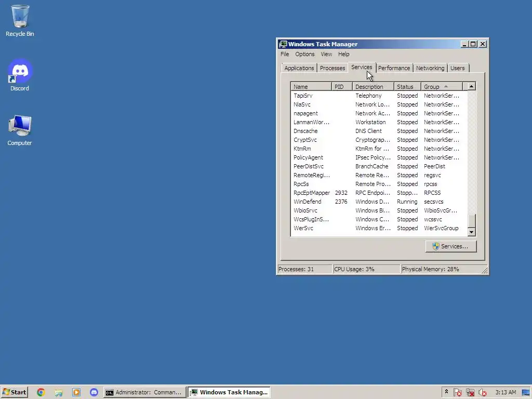The image size is (532, 399).
Task: Select the WerSvc service row
Action: click(379, 228)
